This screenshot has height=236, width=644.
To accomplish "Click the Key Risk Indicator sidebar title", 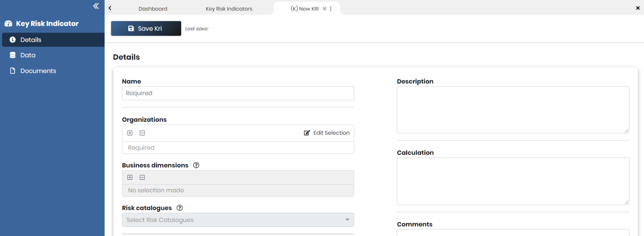I will coord(47,24).
